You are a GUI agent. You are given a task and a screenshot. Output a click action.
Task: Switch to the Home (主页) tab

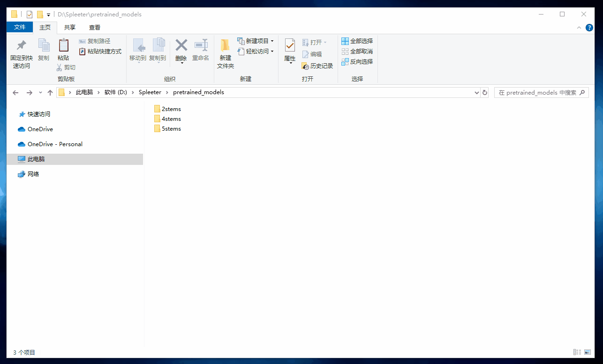(45, 28)
